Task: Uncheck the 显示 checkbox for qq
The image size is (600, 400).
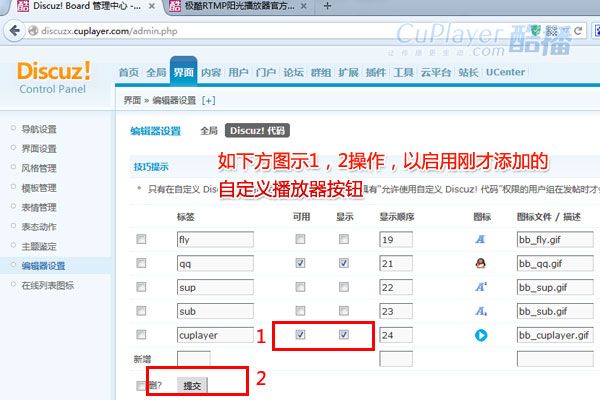Action: click(344, 263)
